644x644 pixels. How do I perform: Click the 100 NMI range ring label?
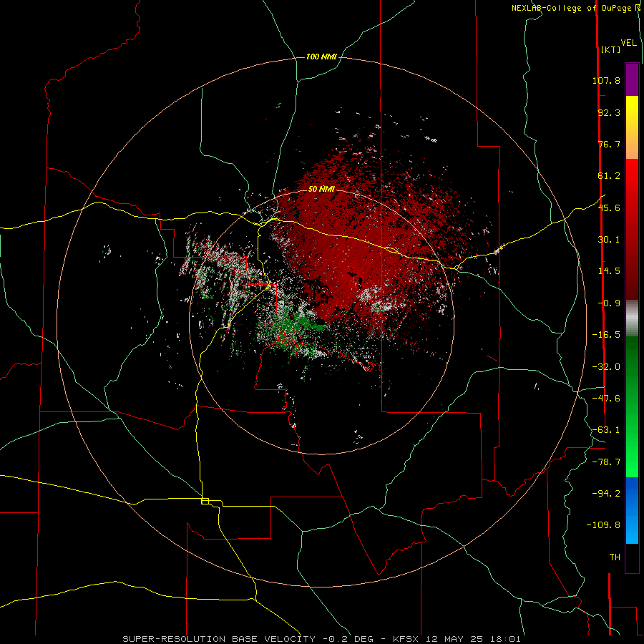[x=321, y=57]
